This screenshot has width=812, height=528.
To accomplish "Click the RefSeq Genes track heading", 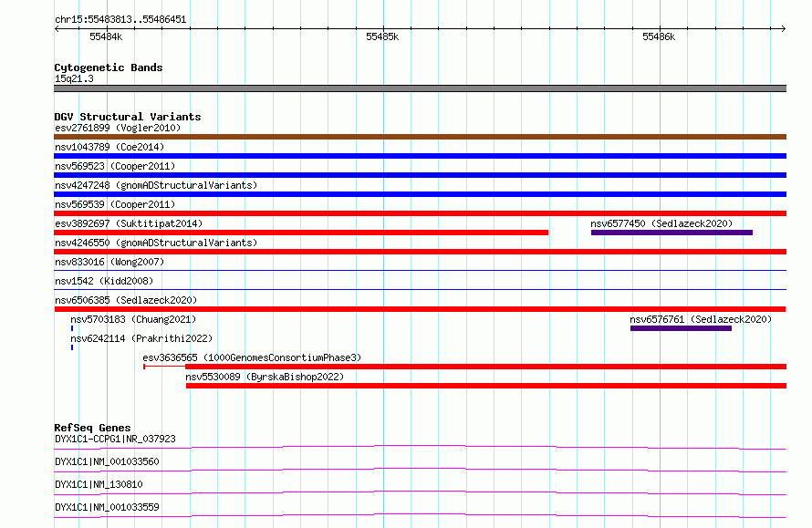I will coord(92,428).
